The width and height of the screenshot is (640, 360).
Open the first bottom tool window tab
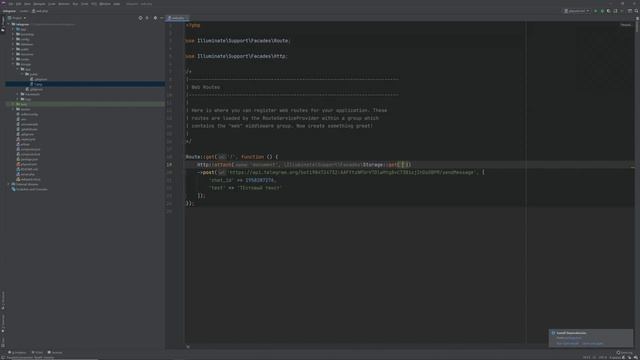(x=17, y=353)
